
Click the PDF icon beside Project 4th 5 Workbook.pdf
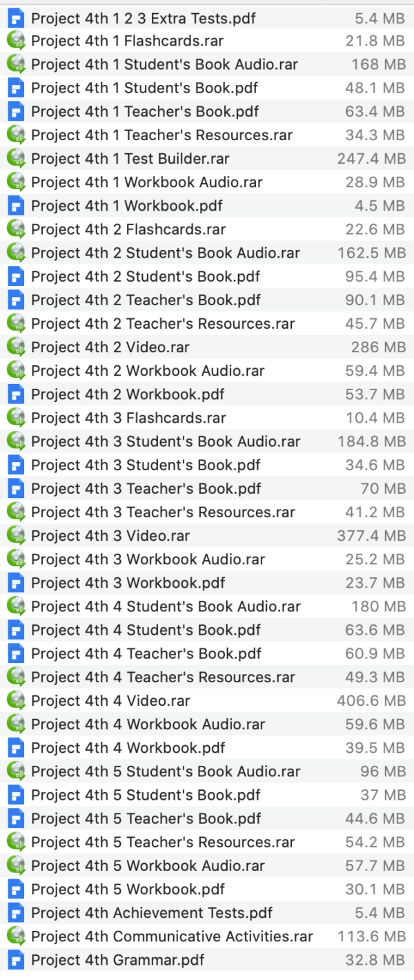point(15,890)
